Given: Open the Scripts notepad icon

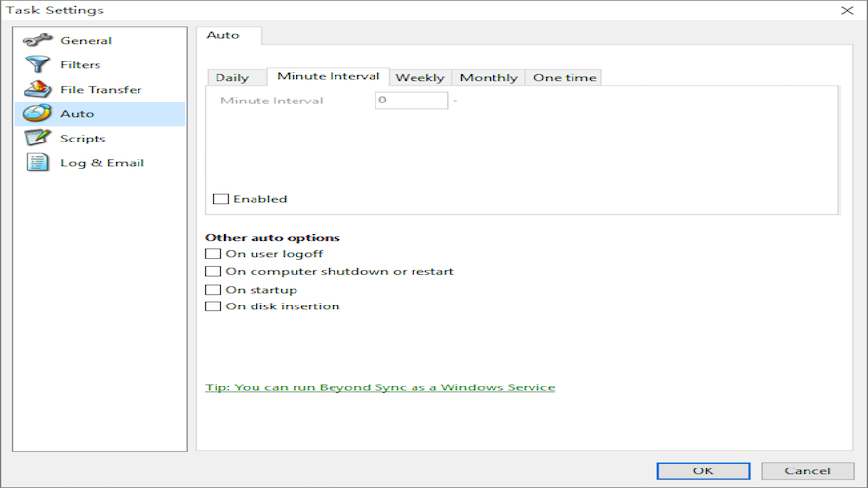Looking at the screenshot, I should point(37,139).
